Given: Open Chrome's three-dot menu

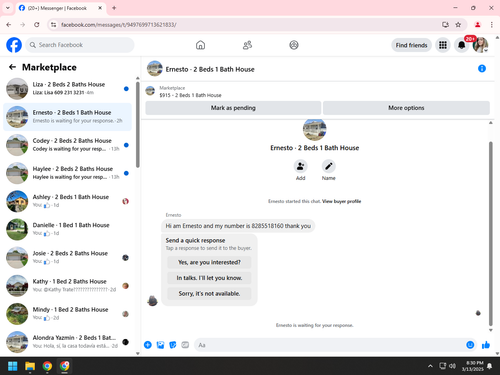Looking at the screenshot, I should pos(492,25).
